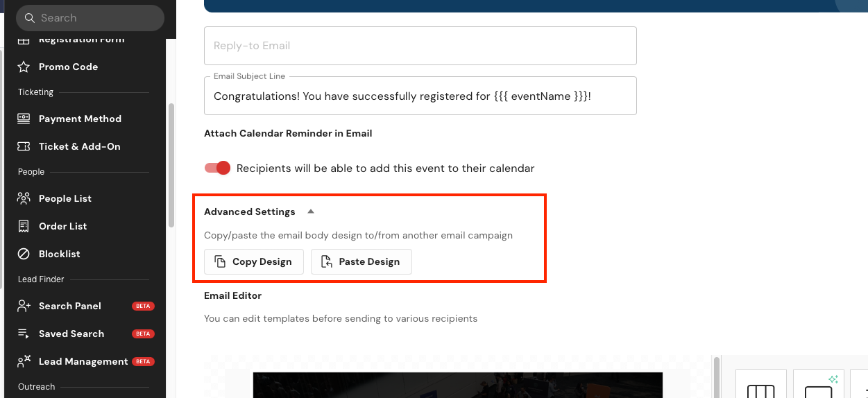Open Saved Search list icon
868x398 pixels.
point(24,334)
